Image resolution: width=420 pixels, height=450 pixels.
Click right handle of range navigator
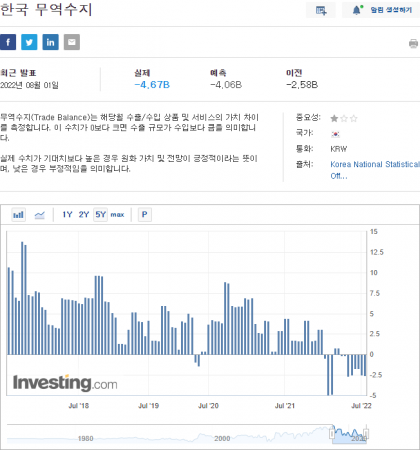tap(366, 433)
